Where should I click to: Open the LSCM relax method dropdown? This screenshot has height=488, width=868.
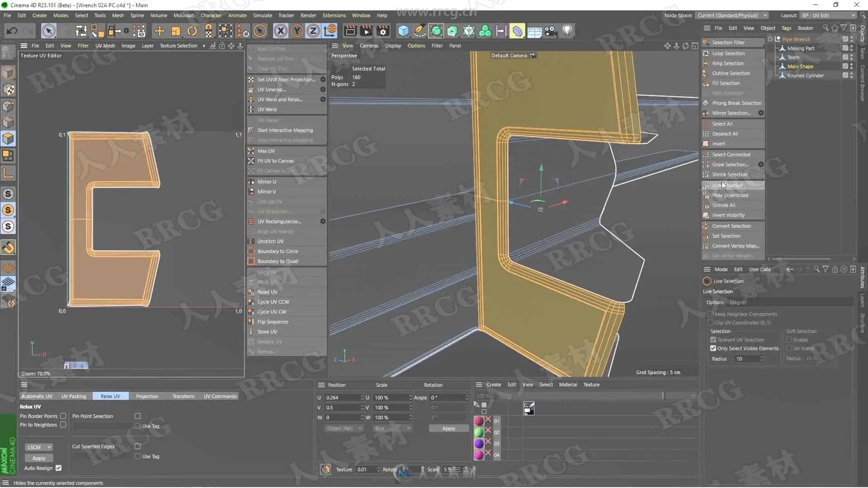(x=39, y=447)
